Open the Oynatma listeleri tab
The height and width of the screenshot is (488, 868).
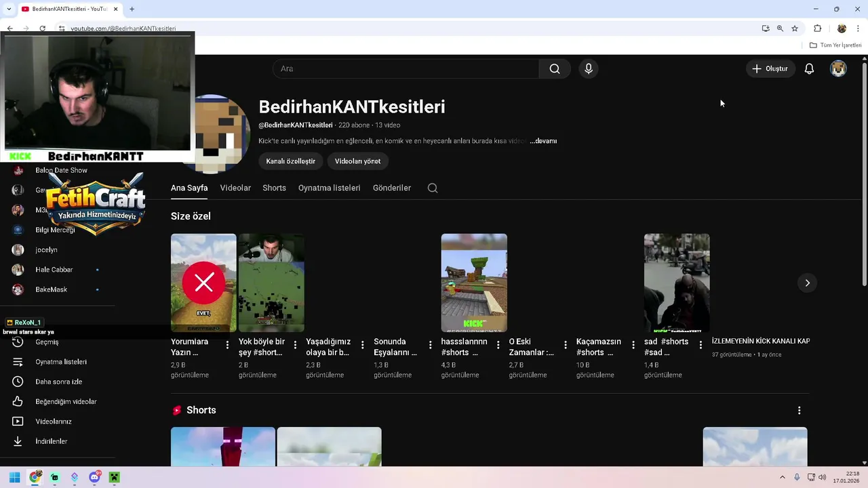tap(329, 188)
